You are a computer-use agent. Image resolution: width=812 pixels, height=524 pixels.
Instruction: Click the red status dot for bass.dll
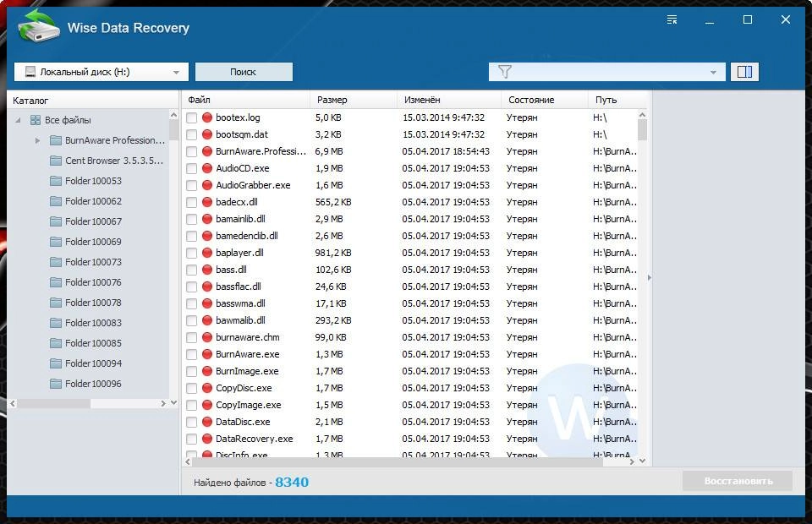(x=207, y=270)
